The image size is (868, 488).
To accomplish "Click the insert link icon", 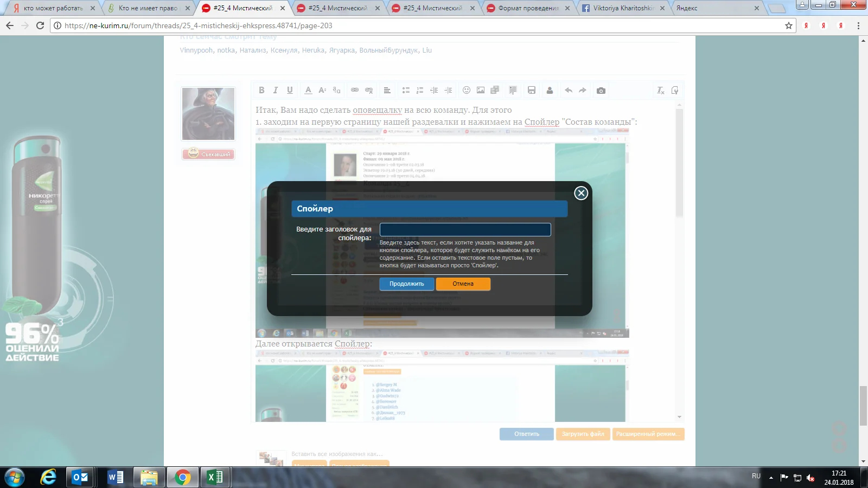I will (355, 91).
